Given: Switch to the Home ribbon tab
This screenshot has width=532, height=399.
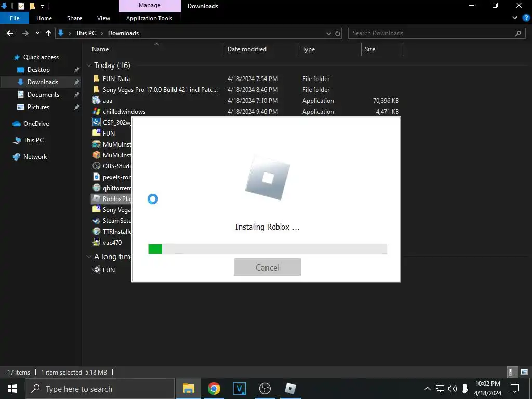Looking at the screenshot, I should point(44,18).
